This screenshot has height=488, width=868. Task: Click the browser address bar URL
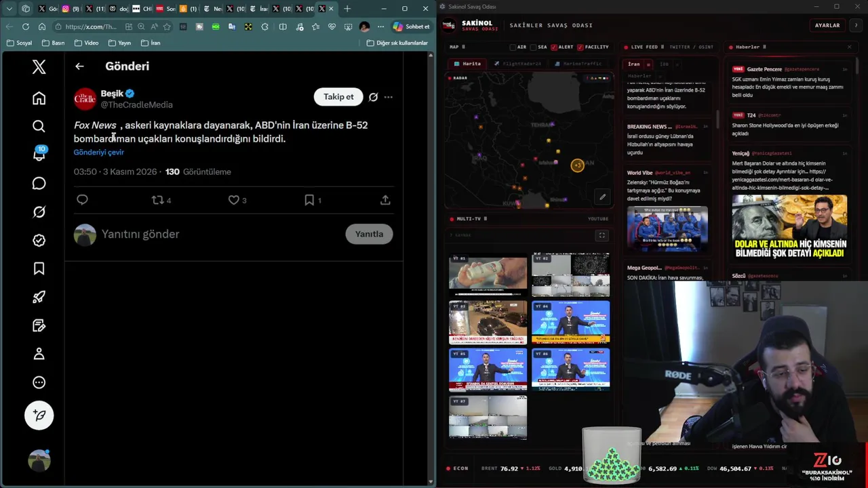click(x=91, y=26)
